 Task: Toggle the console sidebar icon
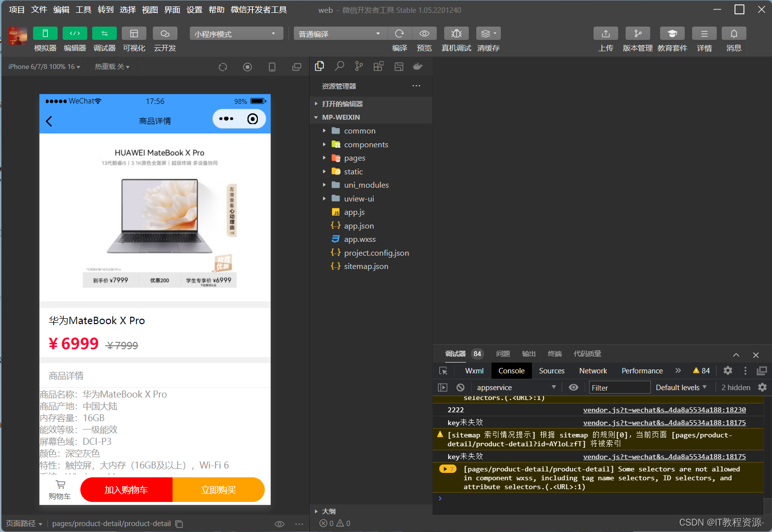click(x=443, y=388)
